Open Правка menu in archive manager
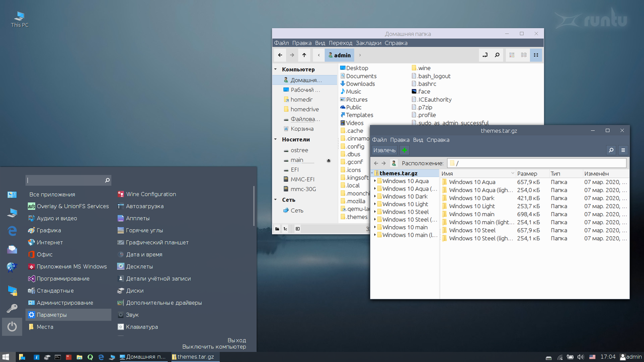644x362 pixels. click(400, 140)
